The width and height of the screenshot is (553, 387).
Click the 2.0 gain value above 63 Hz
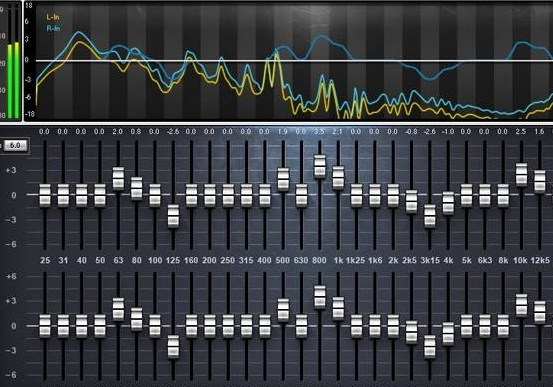(x=117, y=132)
